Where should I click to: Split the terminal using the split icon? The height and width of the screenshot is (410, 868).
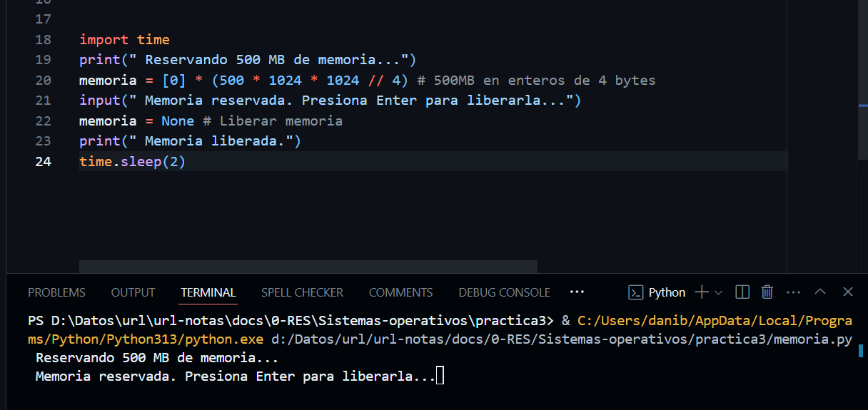[x=742, y=292]
